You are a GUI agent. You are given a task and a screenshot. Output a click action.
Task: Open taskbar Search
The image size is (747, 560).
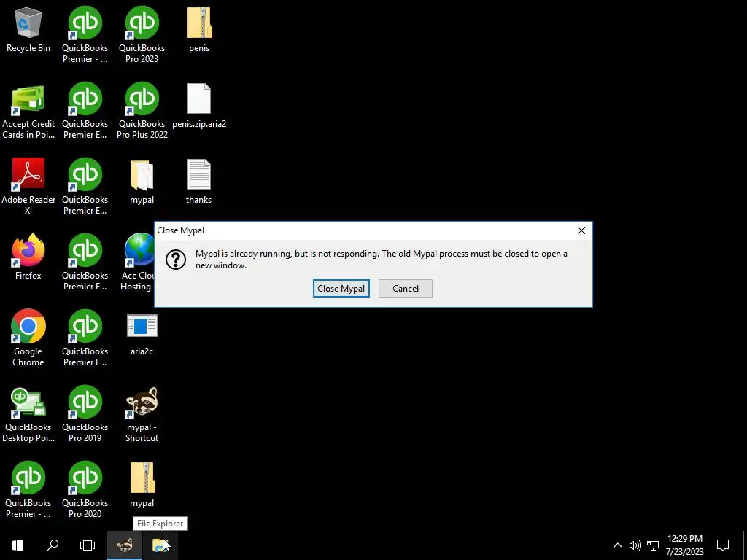pos(53,545)
